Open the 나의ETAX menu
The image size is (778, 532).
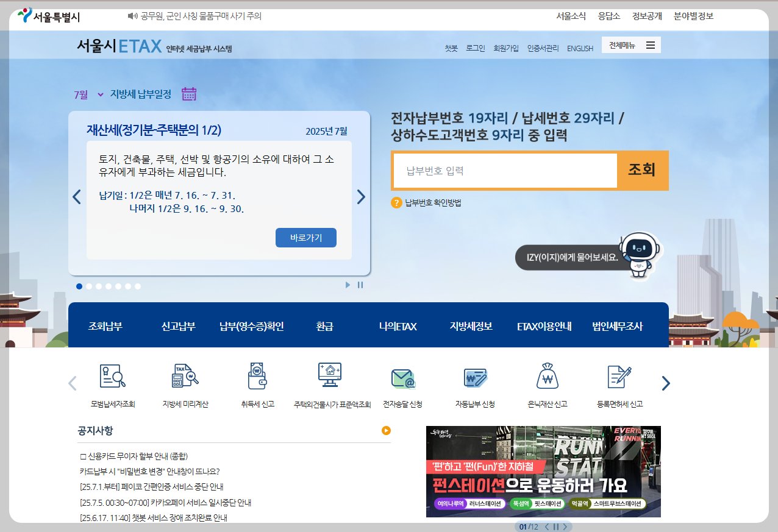pyautogui.click(x=398, y=326)
